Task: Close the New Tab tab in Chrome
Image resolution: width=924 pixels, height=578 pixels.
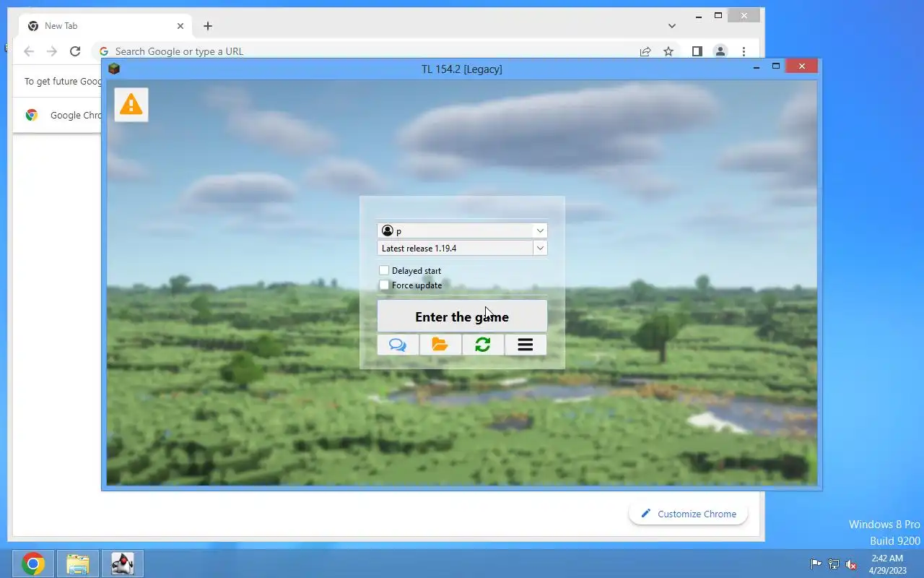Action: tap(180, 26)
